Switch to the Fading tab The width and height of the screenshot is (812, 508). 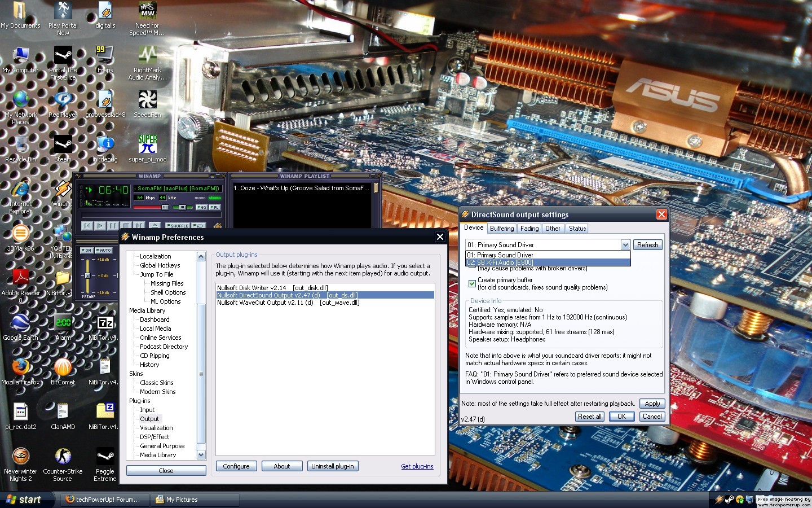[x=529, y=229]
